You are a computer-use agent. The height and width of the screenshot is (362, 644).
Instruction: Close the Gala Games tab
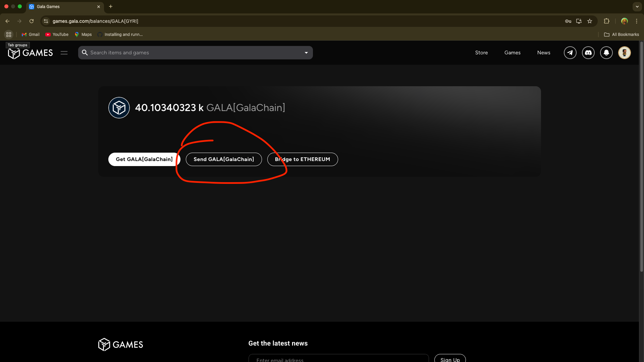pyautogui.click(x=99, y=7)
